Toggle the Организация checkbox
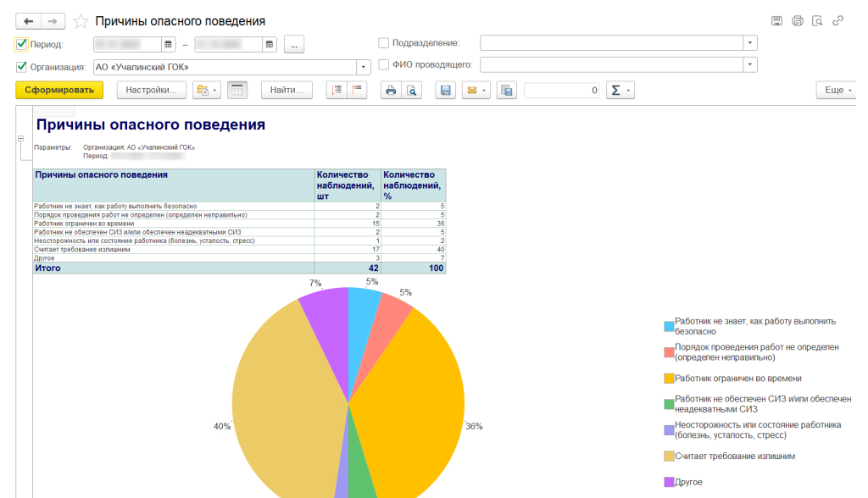This screenshot has height=498, width=868. pos(21,66)
